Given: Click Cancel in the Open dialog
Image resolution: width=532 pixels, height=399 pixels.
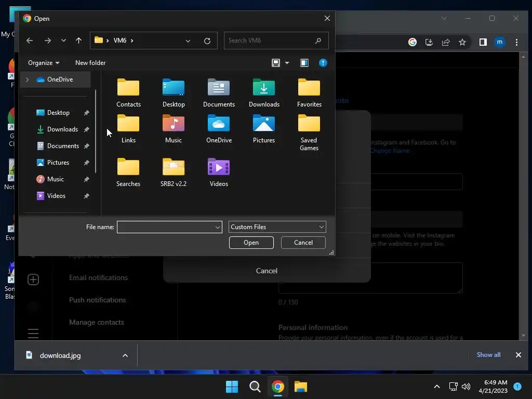Looking at the screenshot, I should click(303, 243).
